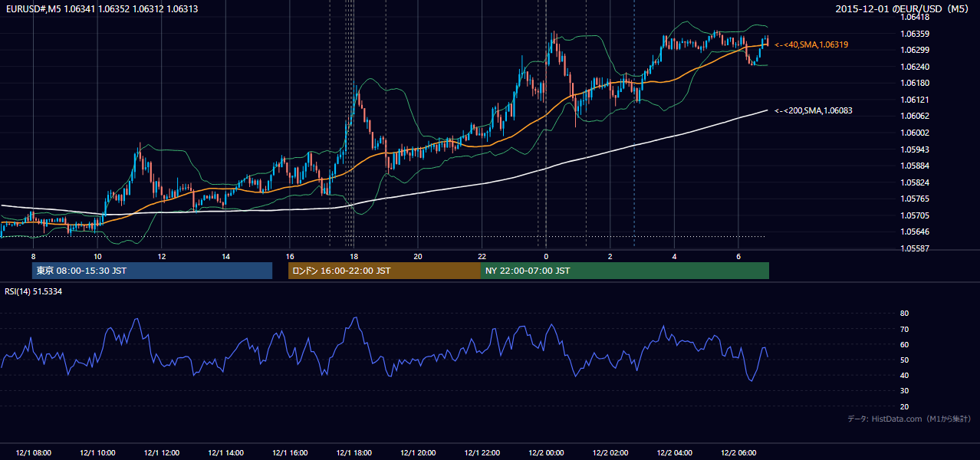Click price axis label 1.05824
The height and width of the screenshot is (460, 980).
916,182
